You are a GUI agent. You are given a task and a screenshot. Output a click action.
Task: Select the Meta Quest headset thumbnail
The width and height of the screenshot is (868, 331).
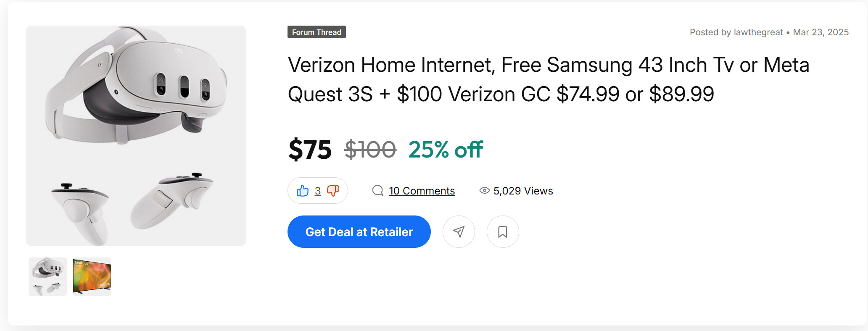point(47,276)
